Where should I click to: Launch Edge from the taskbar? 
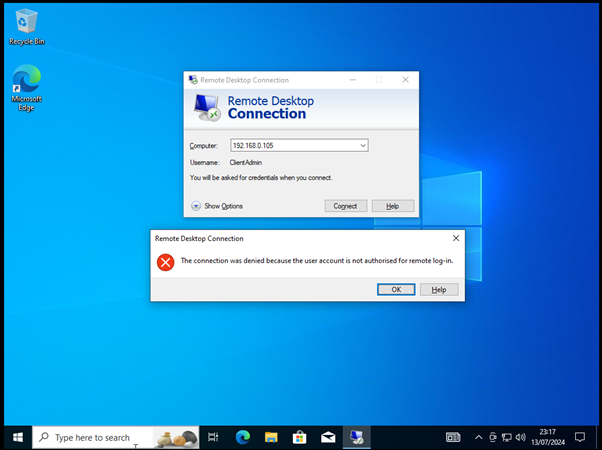[242, 437]
